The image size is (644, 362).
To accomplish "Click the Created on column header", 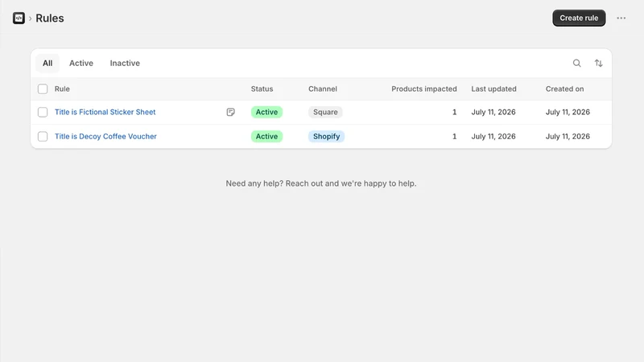I will (x=565, y=89).
